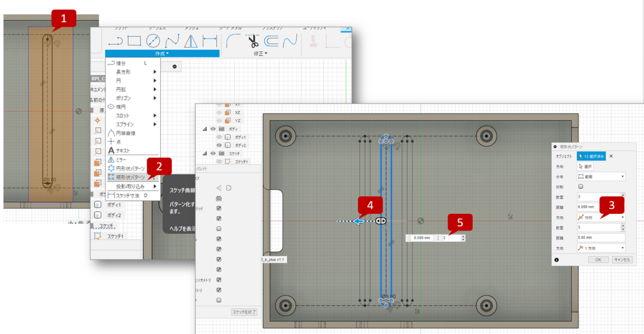644x334 pixels.
Task: Click the stepper of the second 数量 field
Action: tap(623, 227)
